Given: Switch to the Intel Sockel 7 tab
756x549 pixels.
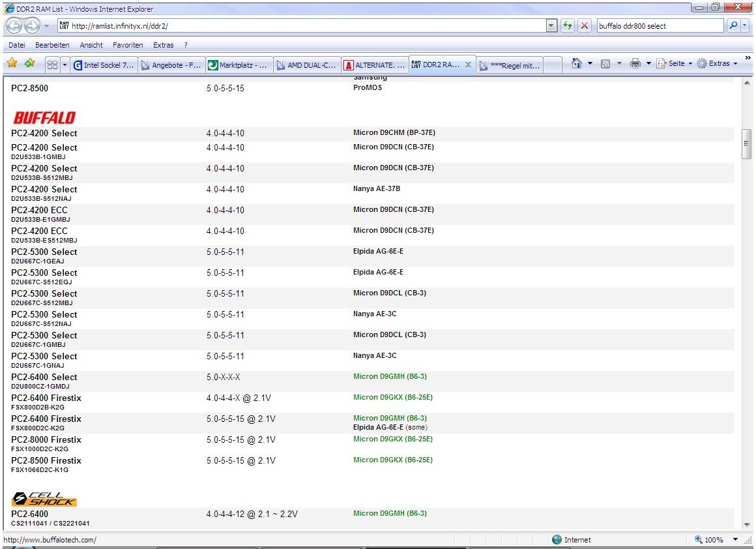Looking at the screenshot, I should (x=104, y=65).
